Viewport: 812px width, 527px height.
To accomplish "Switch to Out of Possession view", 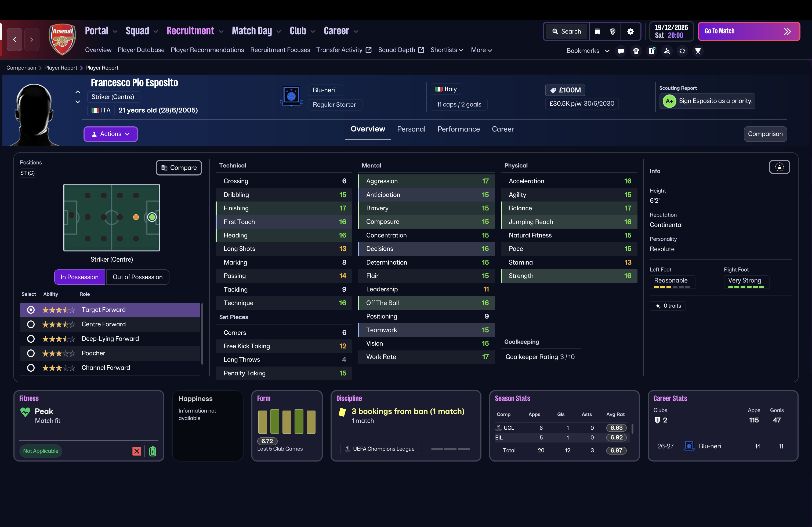I will point(137,277).
